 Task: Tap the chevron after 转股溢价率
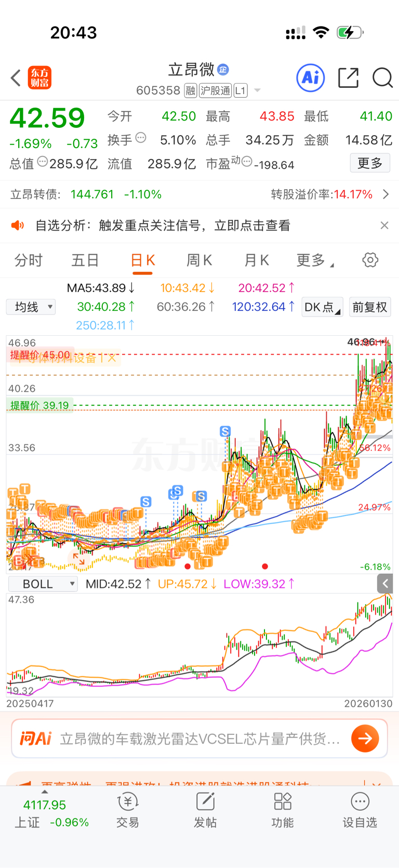385,194
